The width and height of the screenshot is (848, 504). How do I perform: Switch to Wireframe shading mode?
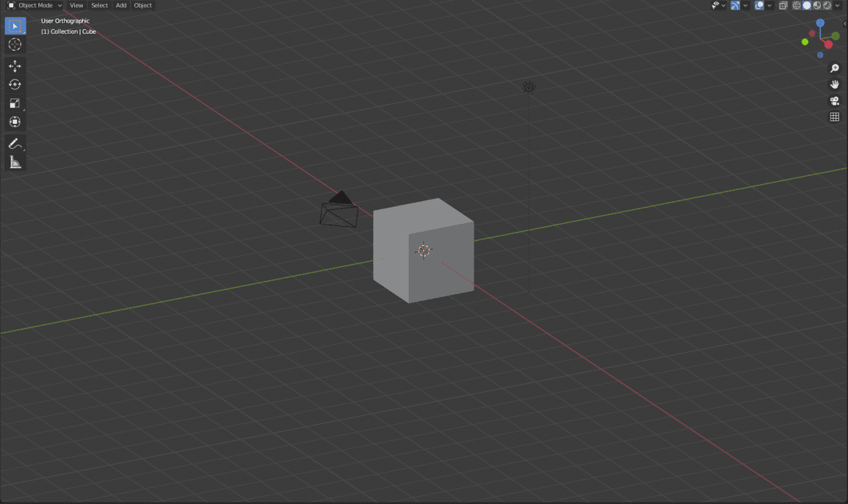796,5
